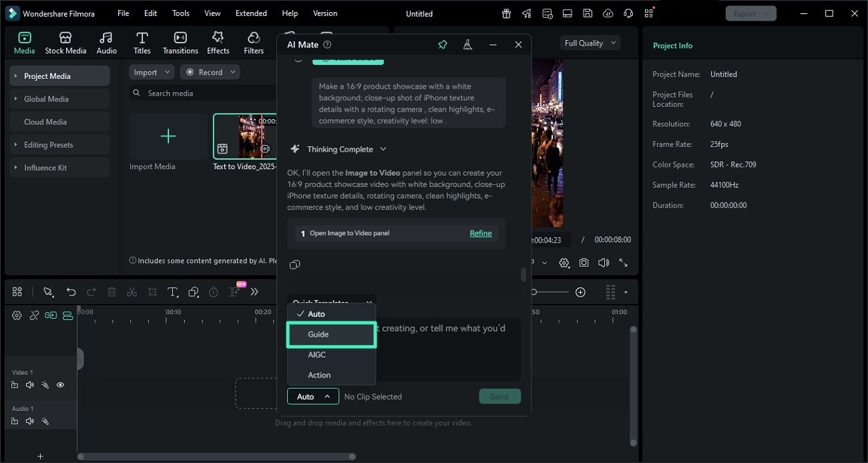Viewport: 868px width, 463px height.
Task: Open AI Mate help question mark
Action: click(327, 45)
